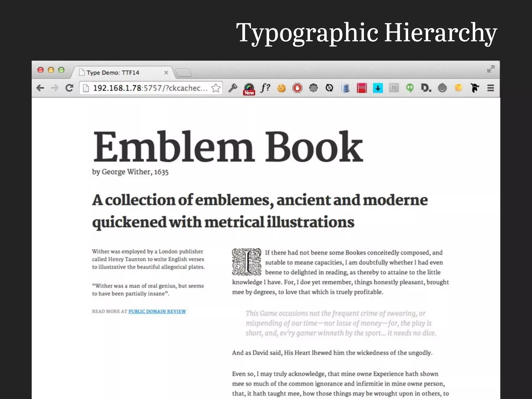Click the address bar showing 192.168.1.78

(151, 88)
